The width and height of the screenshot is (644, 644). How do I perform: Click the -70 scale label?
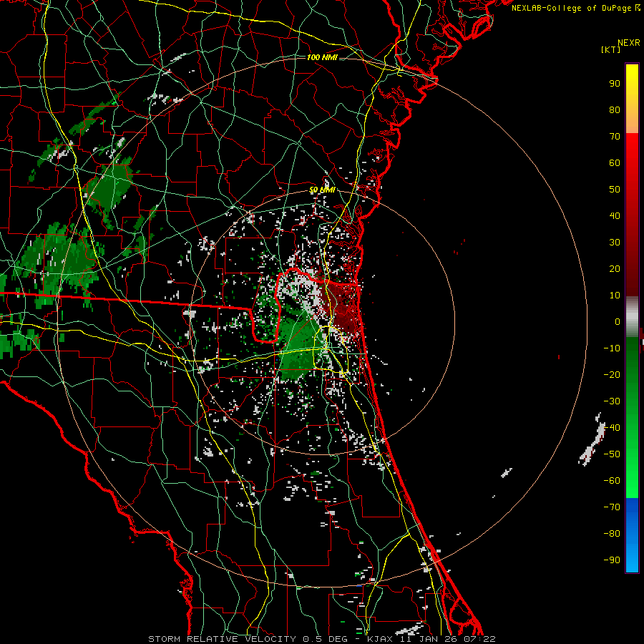tap(612, 507)
